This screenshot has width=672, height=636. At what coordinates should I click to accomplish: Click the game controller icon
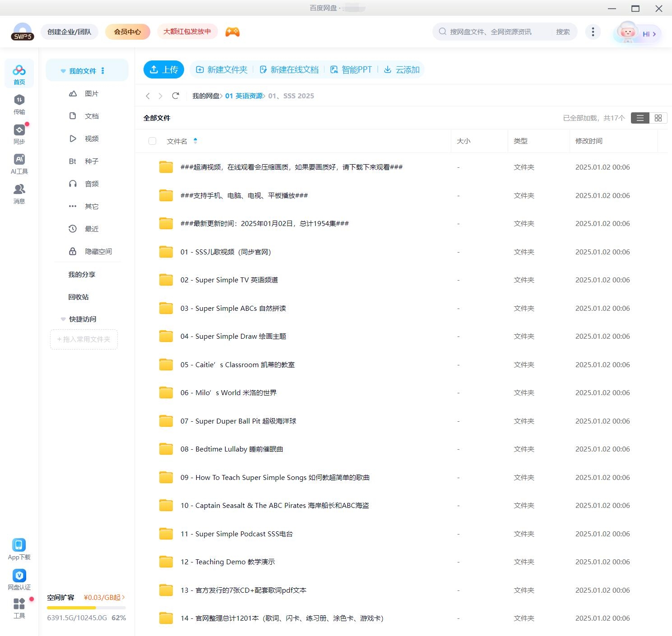click(232, 32)
